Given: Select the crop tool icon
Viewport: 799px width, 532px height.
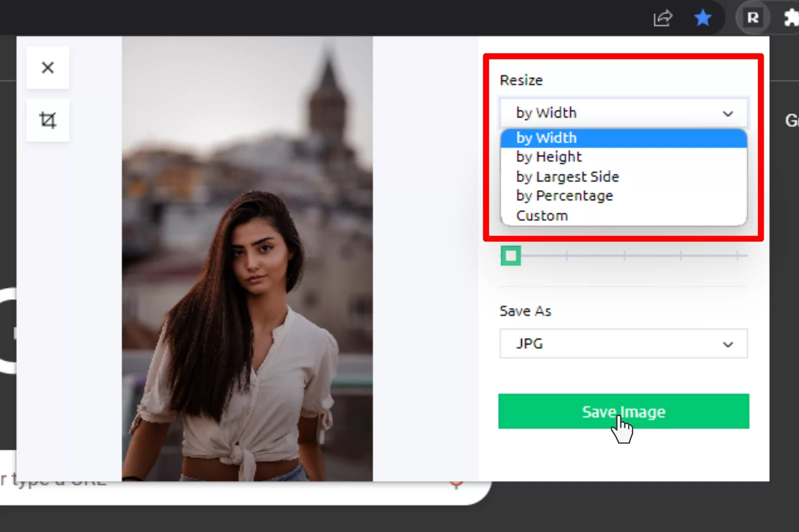Looking at the screenshot, I should [x=47, y=120].
